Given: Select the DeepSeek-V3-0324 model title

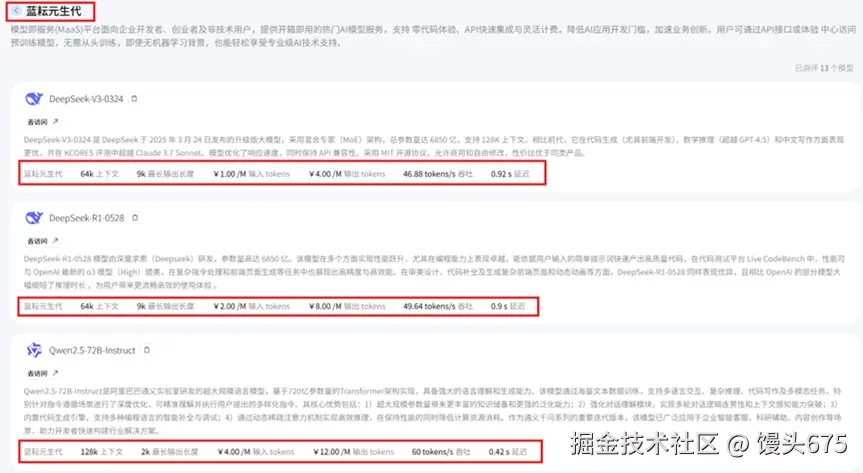Looking at the screenshot, I should pyautogui.click(x=86, y=99).
